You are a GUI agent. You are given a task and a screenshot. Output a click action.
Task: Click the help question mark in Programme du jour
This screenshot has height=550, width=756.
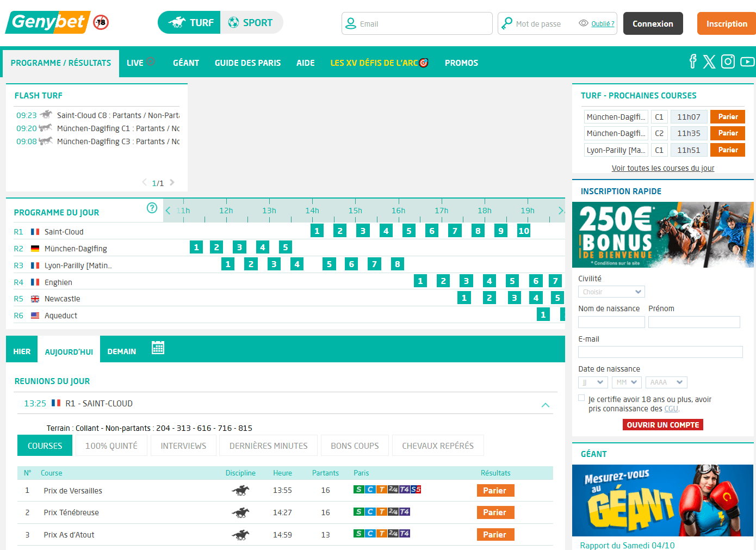click(x=152, y=208)
